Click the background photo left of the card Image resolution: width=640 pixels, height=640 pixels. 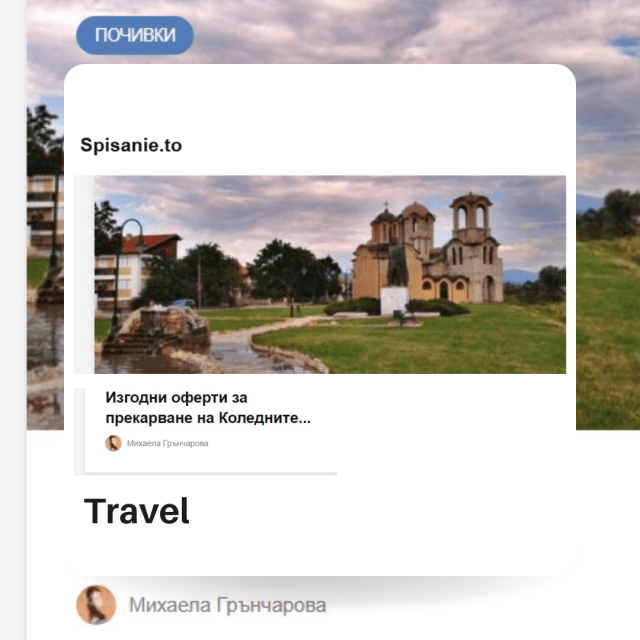click(45, 300)
